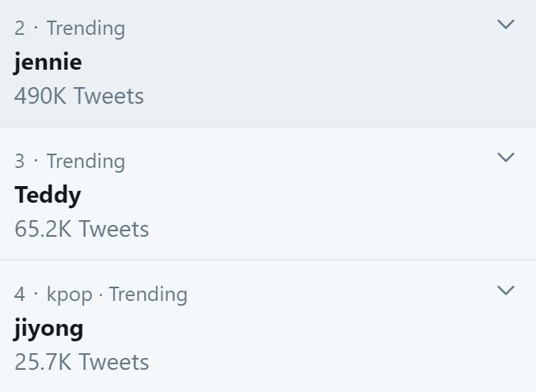Click the 25.7K Tweets count
Image resolution: width=536 pixels, height=392 pixels.
tap(82, 363)
